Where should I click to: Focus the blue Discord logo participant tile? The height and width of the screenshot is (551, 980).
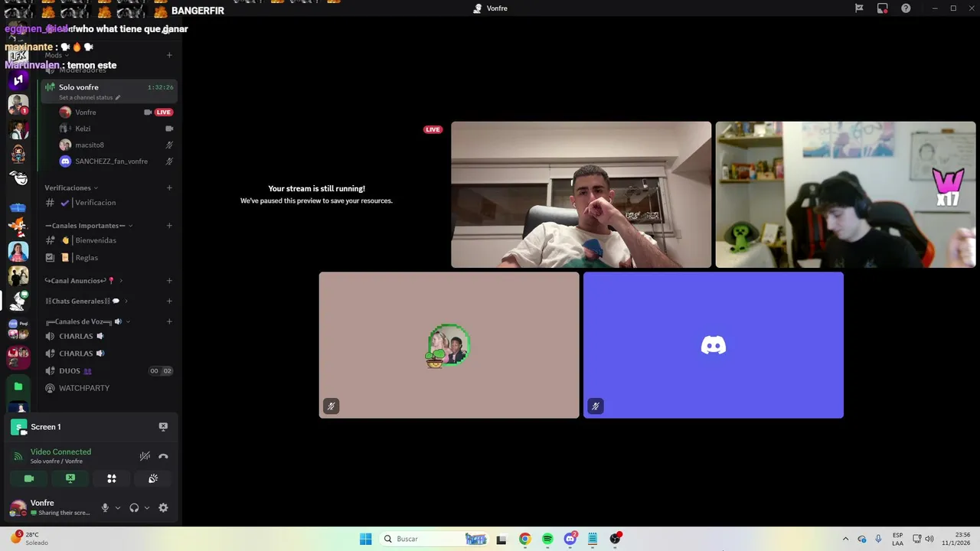pyautogui.click(x=714, y=345)
